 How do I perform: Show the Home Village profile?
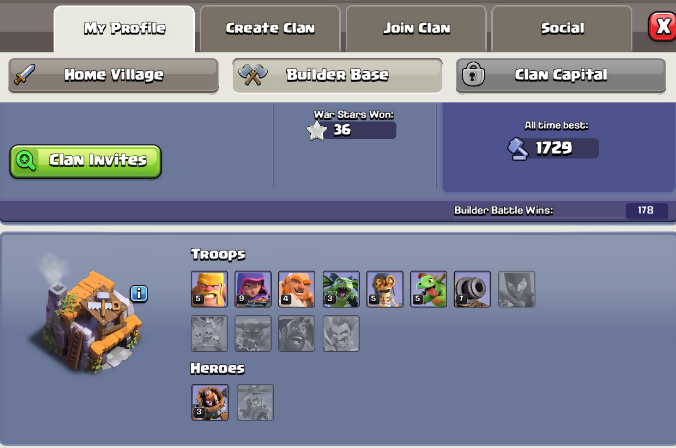(x=113, y=75)
